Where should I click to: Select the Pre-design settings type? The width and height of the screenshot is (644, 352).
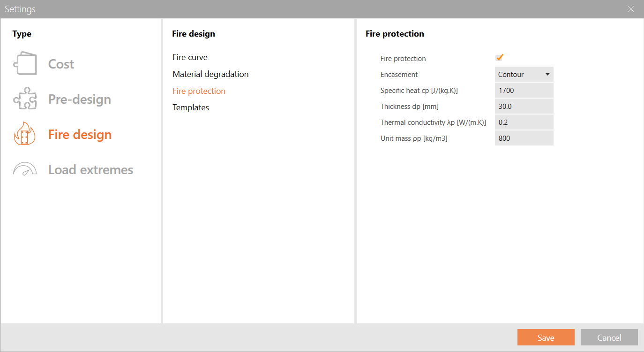[80, 99]
